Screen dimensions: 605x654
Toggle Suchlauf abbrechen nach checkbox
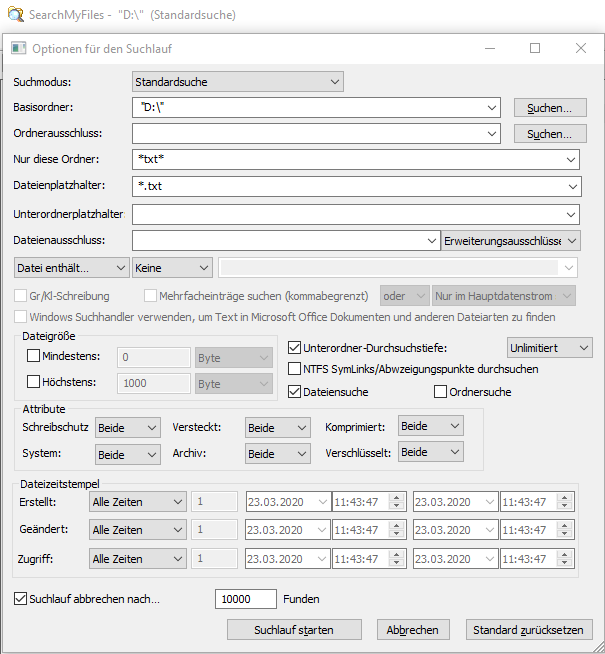click(20, 599)
